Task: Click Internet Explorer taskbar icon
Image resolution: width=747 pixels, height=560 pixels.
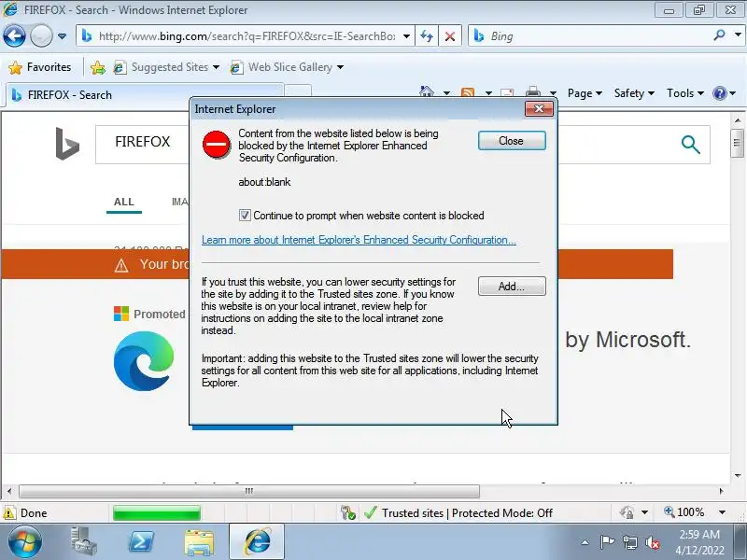Action: 258,542
